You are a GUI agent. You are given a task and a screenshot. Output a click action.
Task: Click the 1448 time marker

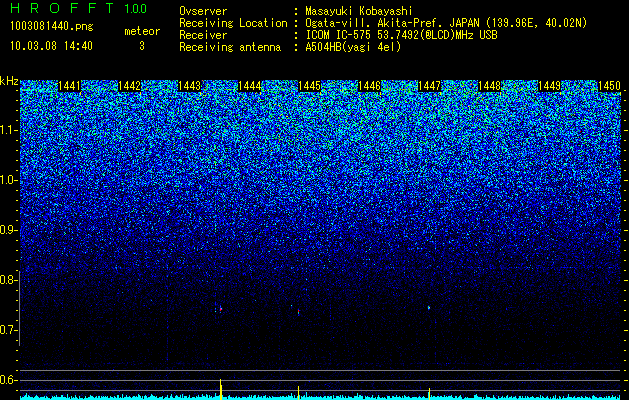click(x=489, y=86)
